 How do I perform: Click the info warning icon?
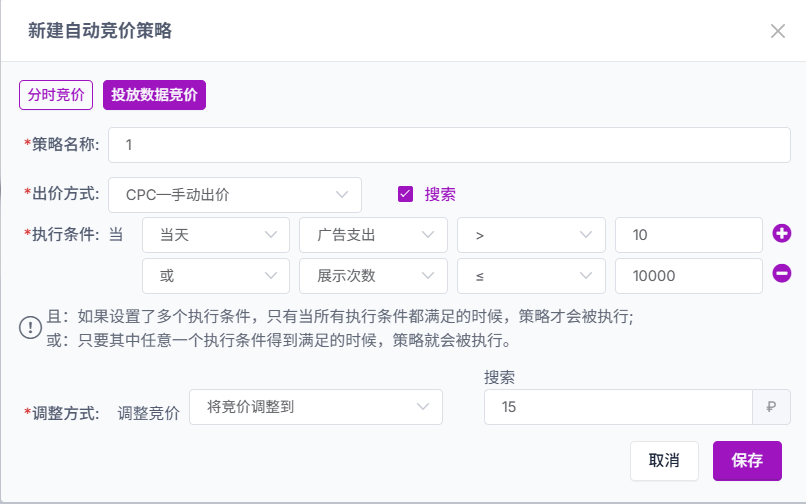[x=30, y=328]
